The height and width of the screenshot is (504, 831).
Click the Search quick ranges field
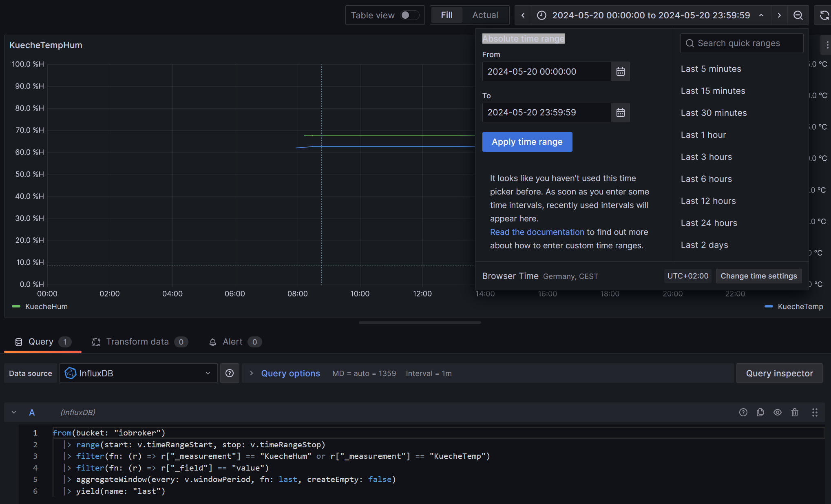click(x=741, y=43)
